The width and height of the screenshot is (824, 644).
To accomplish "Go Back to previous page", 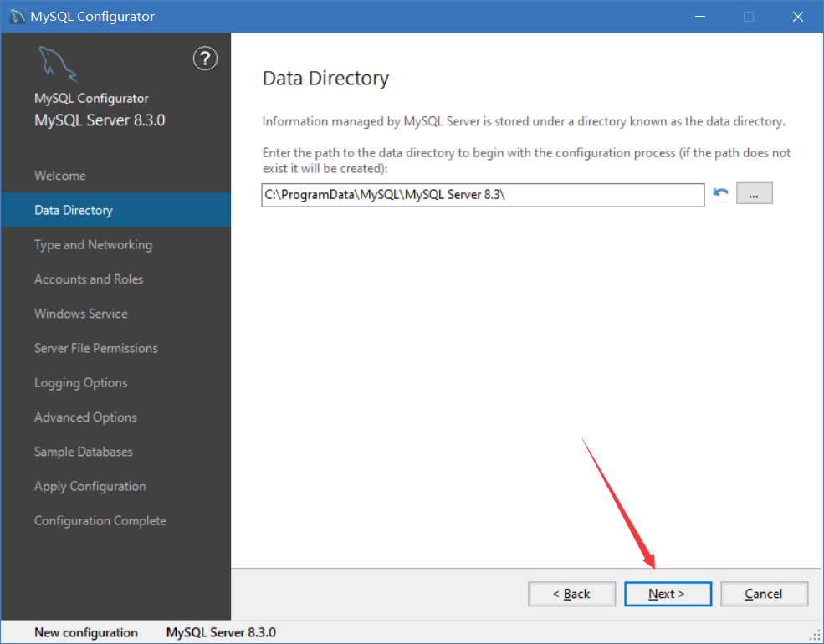I will click(x=571, y=594).
